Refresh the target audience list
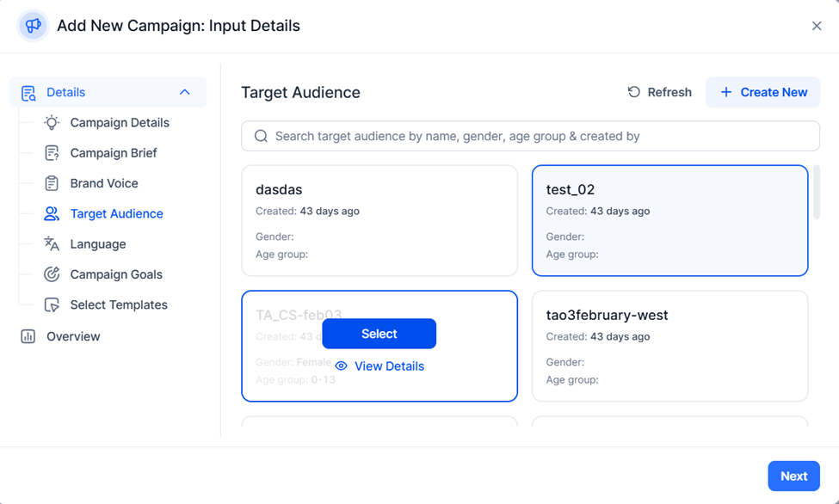Viewport: 839px width, 504px height. 659,92
